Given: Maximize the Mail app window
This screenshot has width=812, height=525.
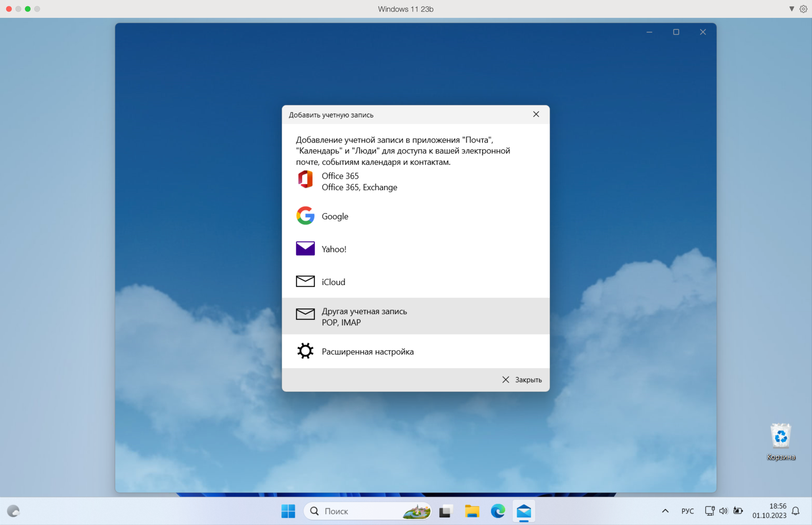Looking at the screenshot, I should pos(676,32).
